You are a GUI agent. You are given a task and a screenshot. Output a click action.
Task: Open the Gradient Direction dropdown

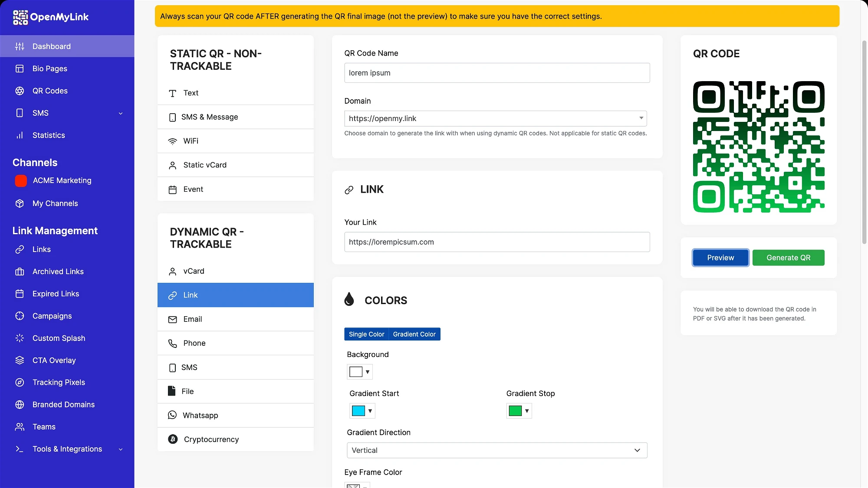(497, 450)
